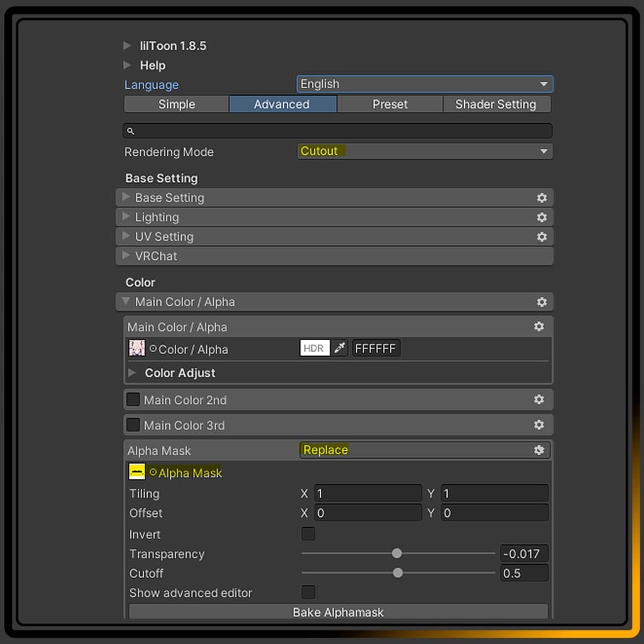Image resolution: width=644 pixels, height=644 pixels.
Task: Open the Rendering Mode dropdown
Action: (x=425, y=152)
